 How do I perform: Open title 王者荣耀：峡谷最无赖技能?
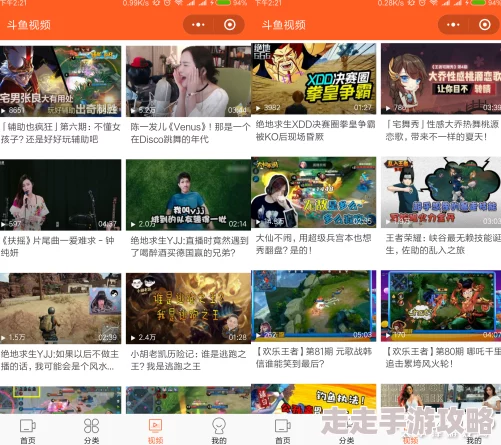coord(443,244)
